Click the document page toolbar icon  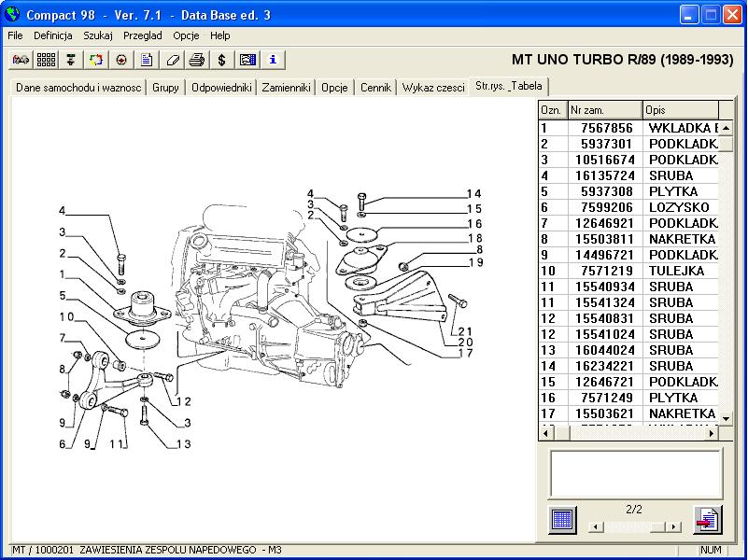tap(147, 60)
